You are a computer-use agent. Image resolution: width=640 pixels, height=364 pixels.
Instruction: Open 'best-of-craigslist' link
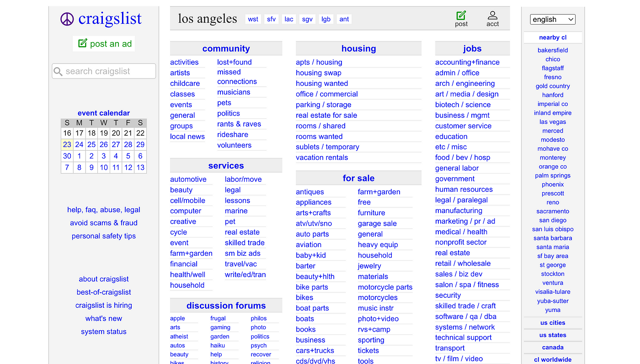[104, 292]
